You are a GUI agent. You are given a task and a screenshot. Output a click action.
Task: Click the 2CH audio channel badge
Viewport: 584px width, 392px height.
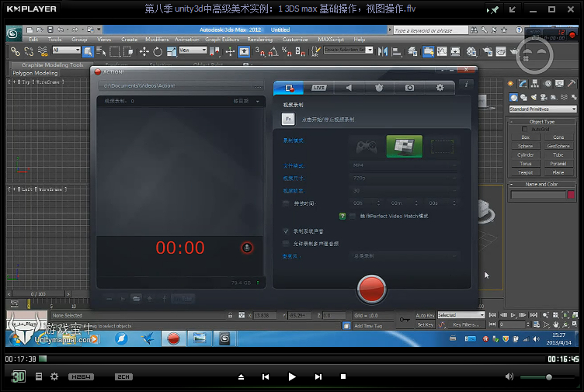click(x=123, y=376)
